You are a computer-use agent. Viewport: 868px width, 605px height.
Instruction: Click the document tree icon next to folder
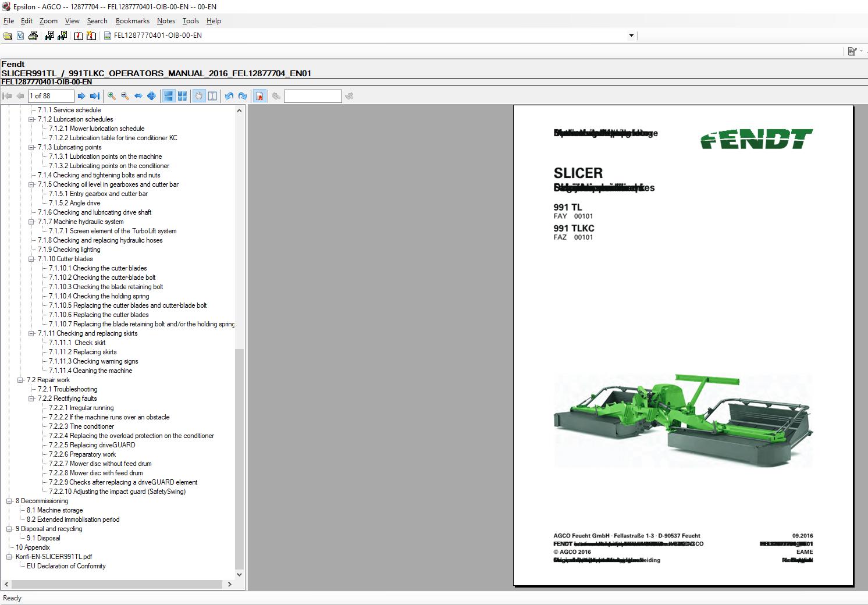[20, 35]
